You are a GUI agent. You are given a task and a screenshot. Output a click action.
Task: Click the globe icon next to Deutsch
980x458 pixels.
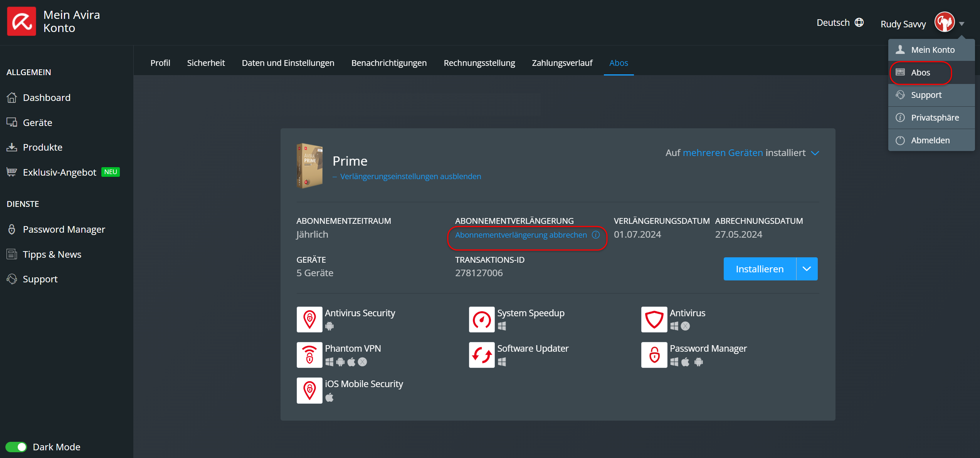[859, 23]
